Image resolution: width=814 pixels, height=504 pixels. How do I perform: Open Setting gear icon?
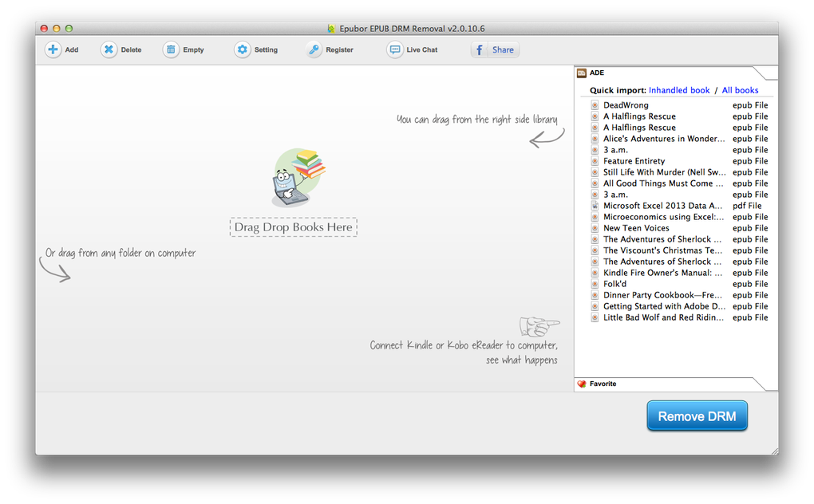tap(242, 49)
